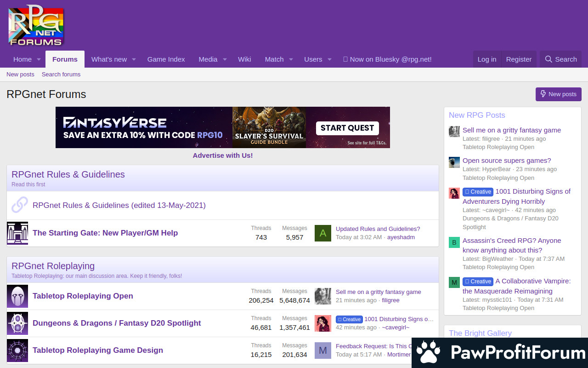The height and width of the screenshot is (368, 588).
Task: Click the chain link icon beside Rules & Guidelines
Action: (20, 205)
